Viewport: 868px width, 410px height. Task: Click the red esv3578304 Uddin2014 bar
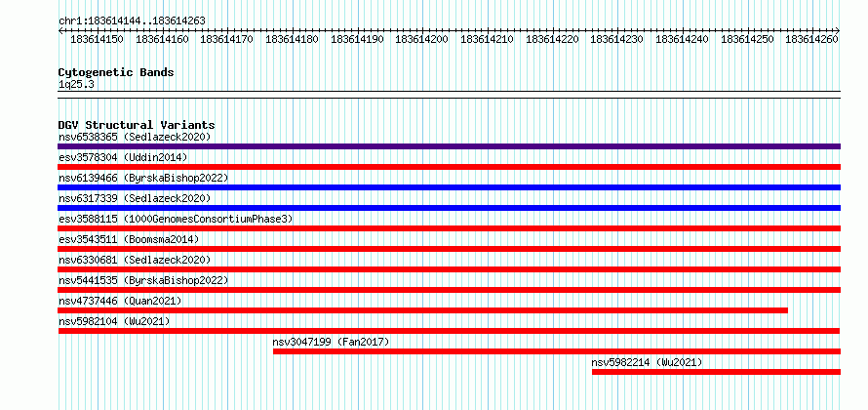[x=449, y=167]
